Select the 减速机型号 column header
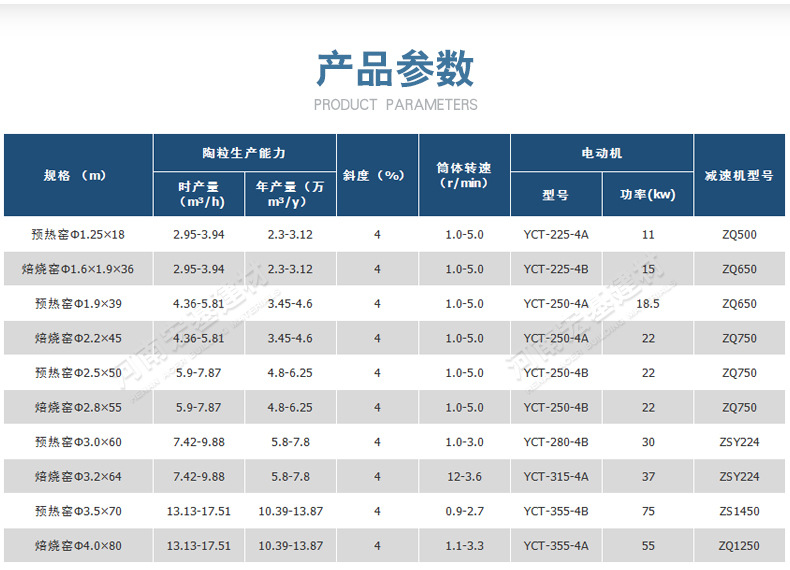The image size is (790, 570). click(739, 175)
